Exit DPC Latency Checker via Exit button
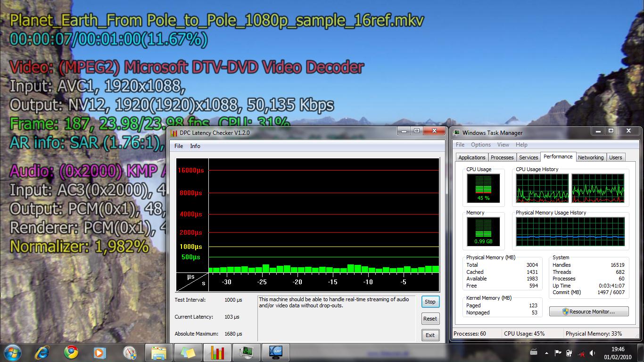644x362 pixels. tap(430, 335)
